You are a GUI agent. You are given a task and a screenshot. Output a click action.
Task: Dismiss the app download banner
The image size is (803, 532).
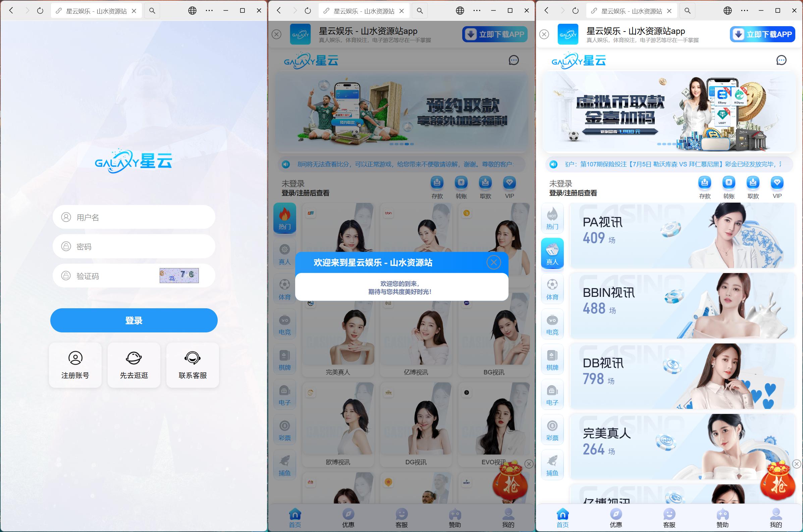click(x=276, y=34)
